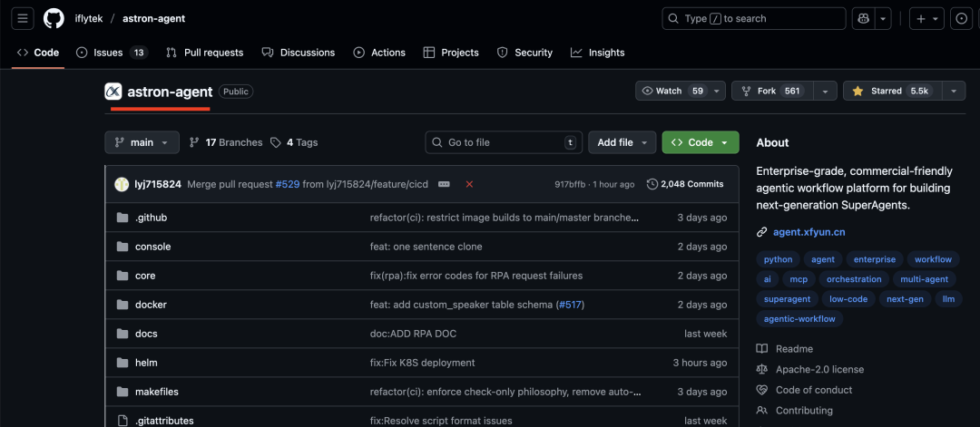The width and height of the screenshot is (980, 427).
Task: Expand the commit message ellipsis
Action: point(444,184)
